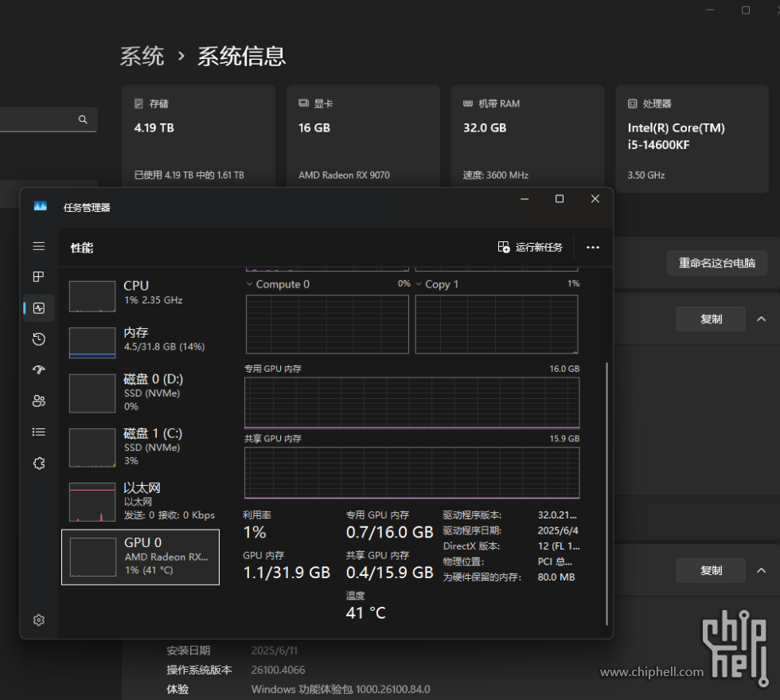Viewport: 780px width, 700px height.
Task: Select 以太网 Ethernet performance item
Action: coord(140,502)
